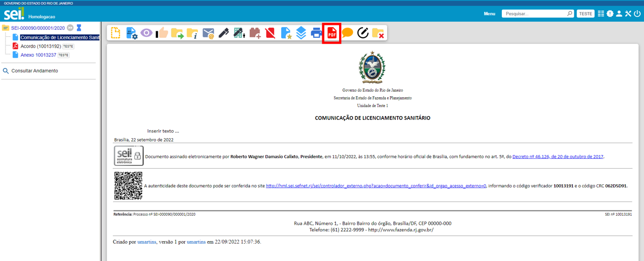The image size is (644, 261).
Task: Click the gray fast-forward icon beside process number
Action: click(x=70, y=28)
